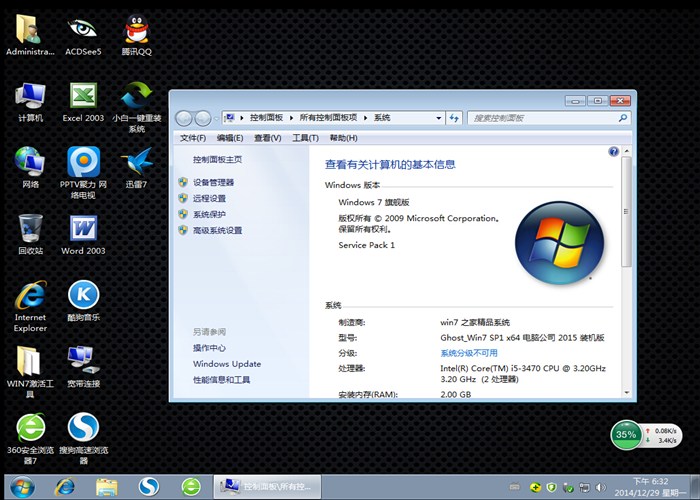
Task: Open the WIN7激活工具 folder icon
Action: coord(30,372)
